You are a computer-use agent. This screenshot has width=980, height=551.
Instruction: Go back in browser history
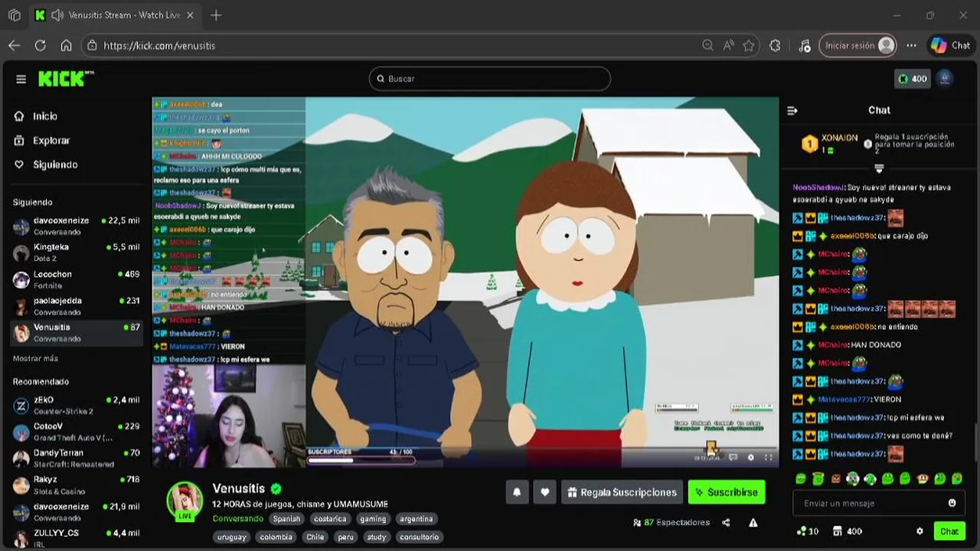point(15,46)
